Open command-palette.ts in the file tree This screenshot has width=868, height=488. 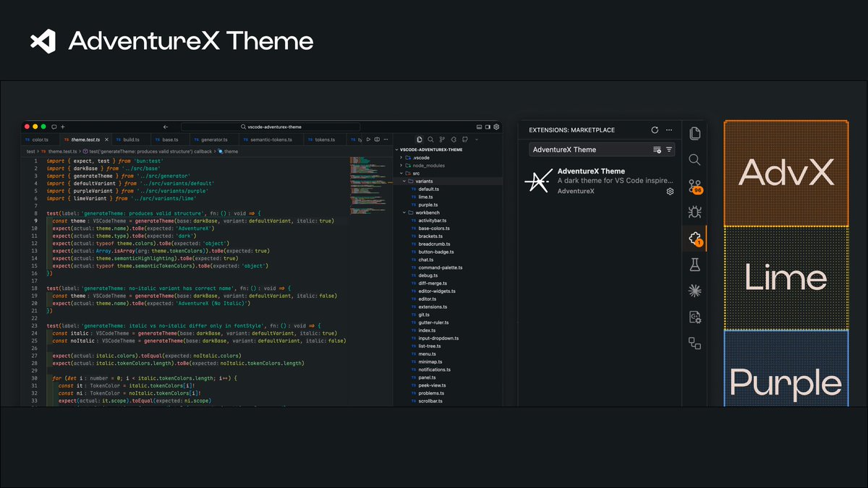click(x=440, y=267)
